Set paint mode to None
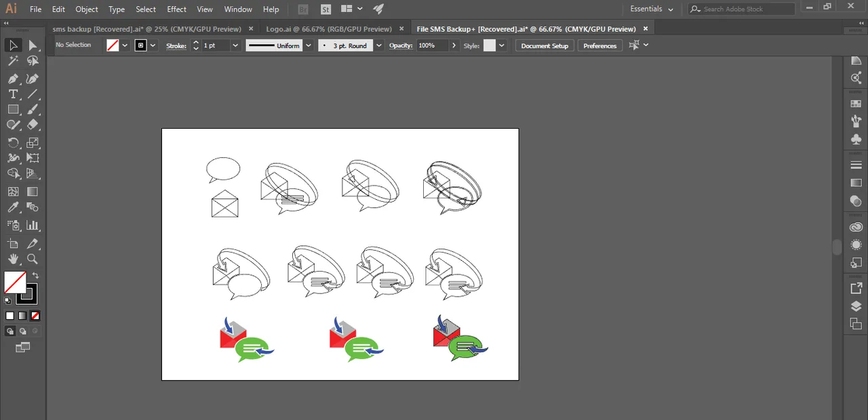Image resolution: width=868 pixels, height=420 pixels. tap(35, 316)
